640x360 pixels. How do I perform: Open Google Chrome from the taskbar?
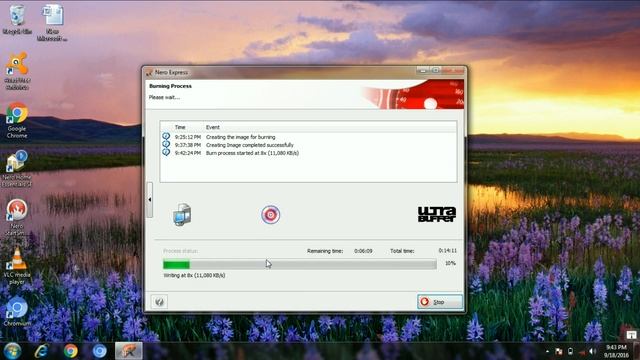(x=71, y=351)
